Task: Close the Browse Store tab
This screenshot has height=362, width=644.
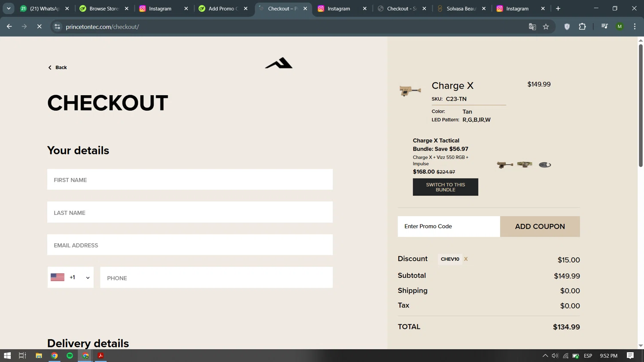Action: (x=127, y=9)
